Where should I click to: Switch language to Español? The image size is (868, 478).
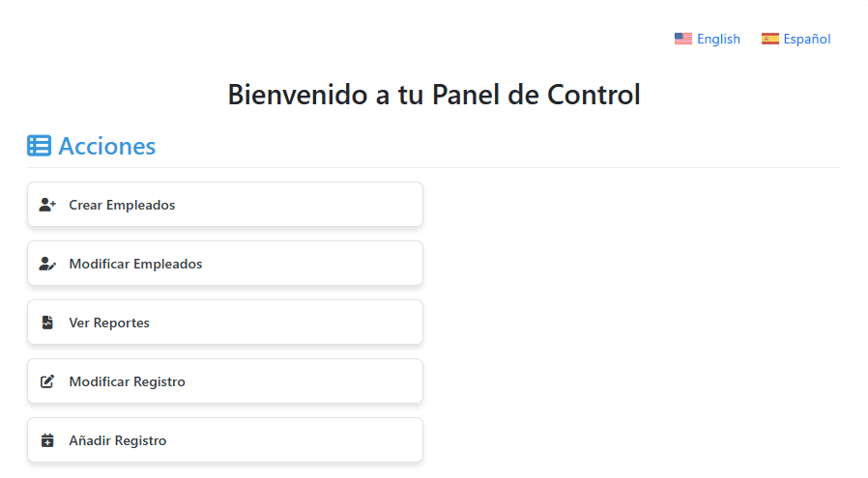tap(807, 39)
